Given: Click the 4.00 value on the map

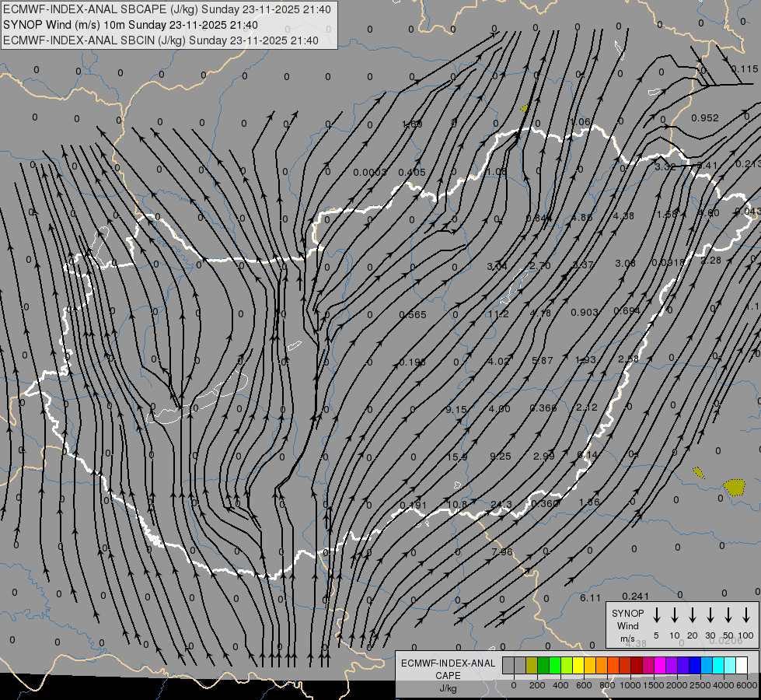Looking at the screenshot, I should 499,408.
